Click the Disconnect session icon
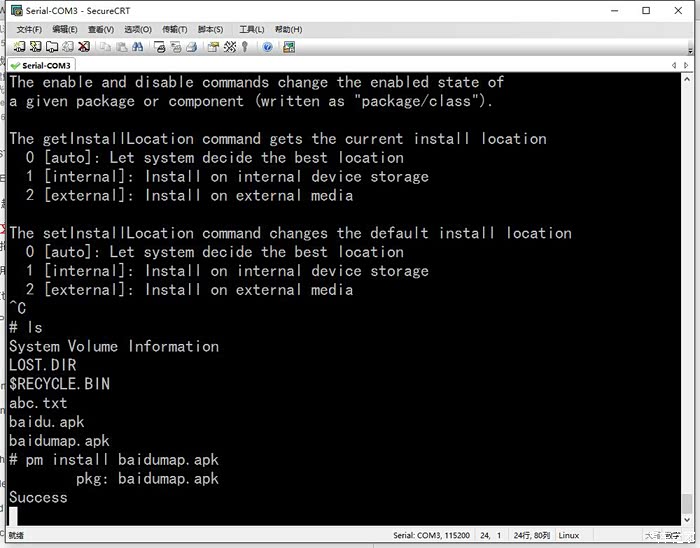The height and width of the screenshot is (548, 700). tap(84, 46)
